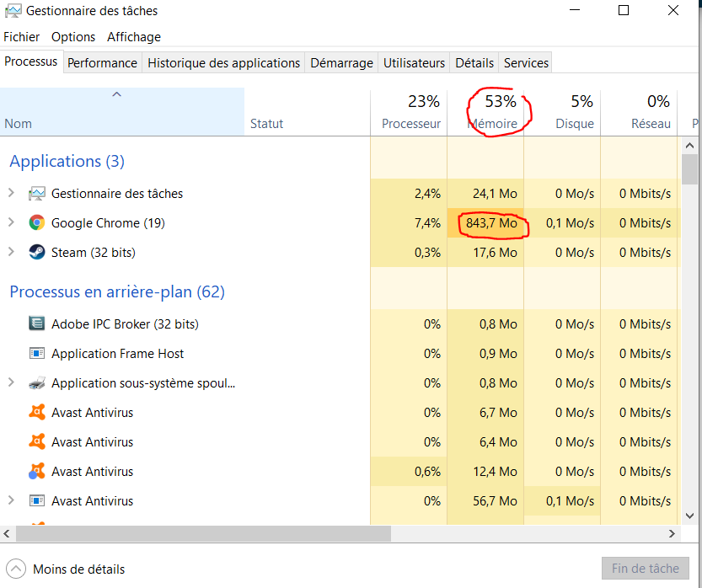Switch to the Performance tab

pyautogui.click(x=102, y=63)
